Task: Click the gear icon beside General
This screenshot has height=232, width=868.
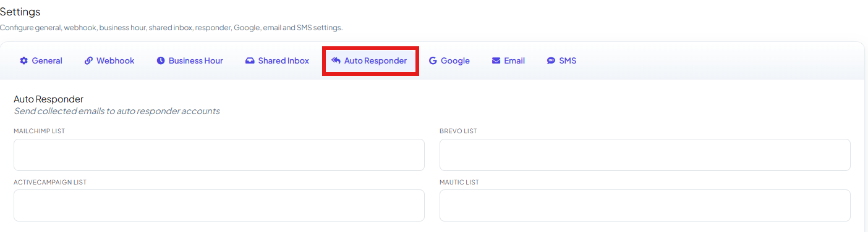Action: pyautogui.click(x=24, y=60)
